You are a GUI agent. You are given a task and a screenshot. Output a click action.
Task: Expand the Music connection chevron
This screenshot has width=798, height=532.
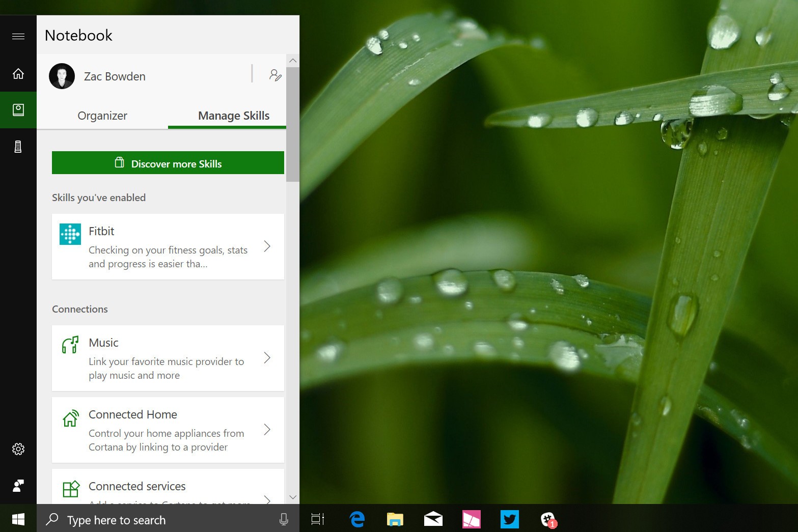tap(267, 358)
